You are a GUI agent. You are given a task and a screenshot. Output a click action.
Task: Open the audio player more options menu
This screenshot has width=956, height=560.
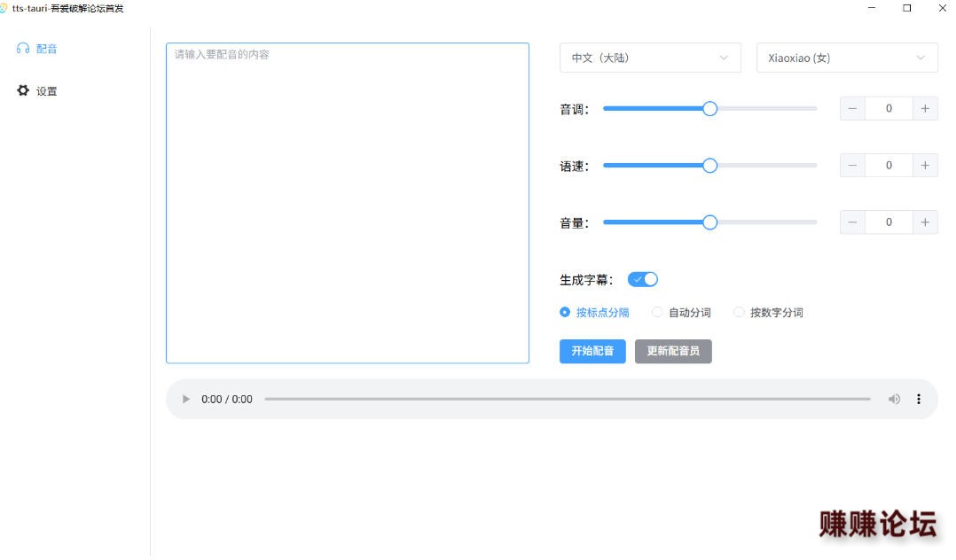pos(919,400)
